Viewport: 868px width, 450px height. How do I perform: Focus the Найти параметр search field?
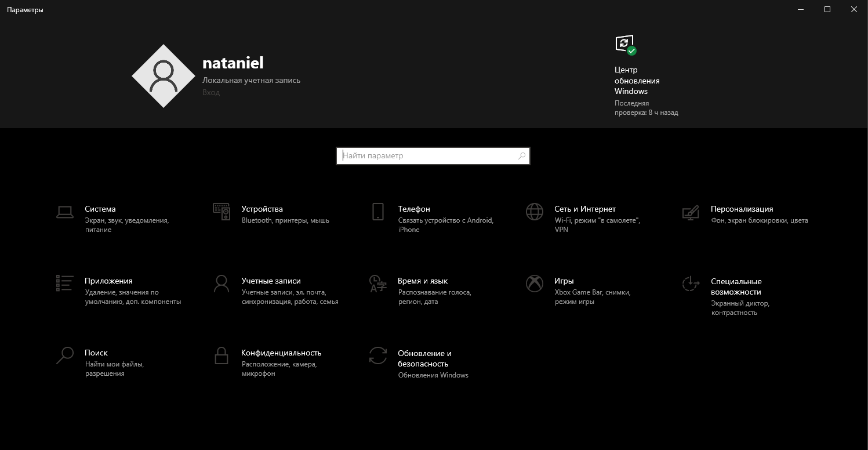pyautogui.click(x=433, y=156)
